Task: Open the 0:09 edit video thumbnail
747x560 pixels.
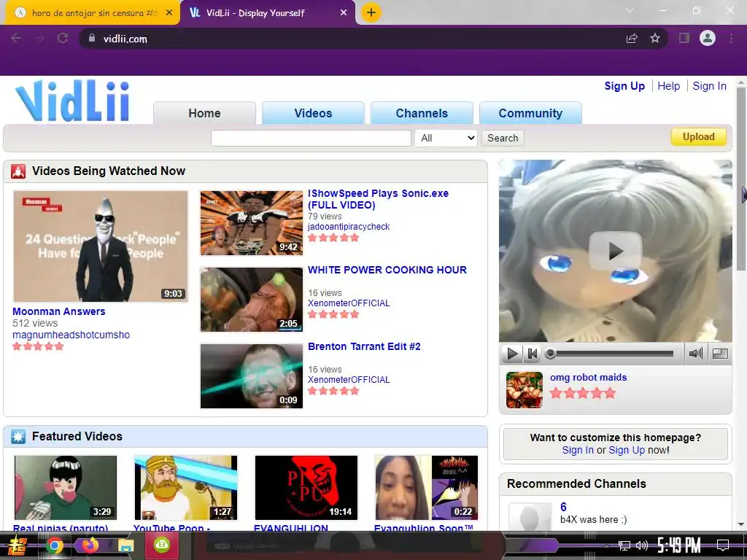Action: [252, 376]
